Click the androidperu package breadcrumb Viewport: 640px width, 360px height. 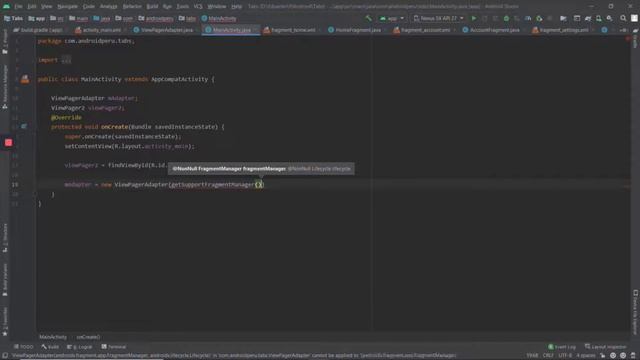pos(156,18)
